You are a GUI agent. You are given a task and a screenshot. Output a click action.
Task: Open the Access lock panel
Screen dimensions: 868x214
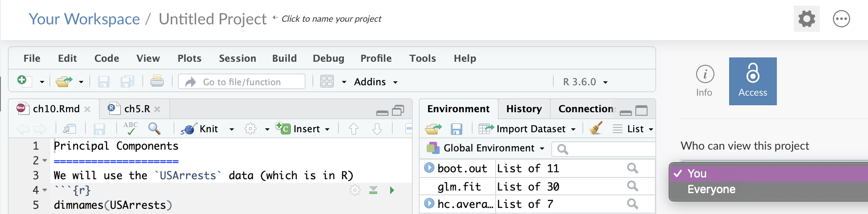click(753, 81)
